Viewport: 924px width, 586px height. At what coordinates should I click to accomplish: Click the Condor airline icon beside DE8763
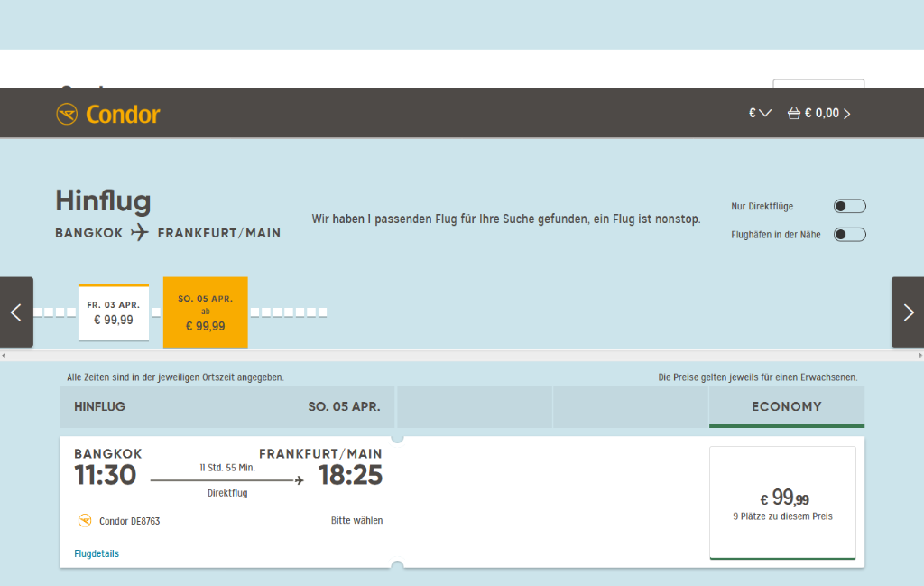pos(85,521)
